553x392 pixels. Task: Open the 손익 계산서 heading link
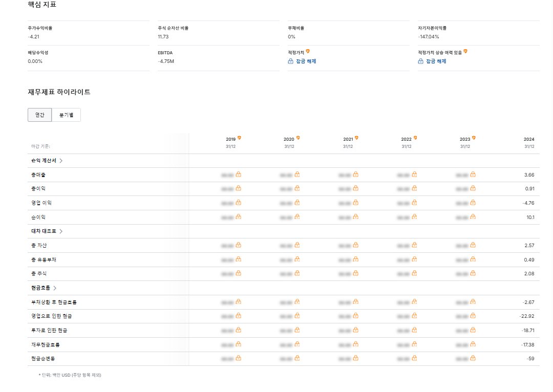44,161
